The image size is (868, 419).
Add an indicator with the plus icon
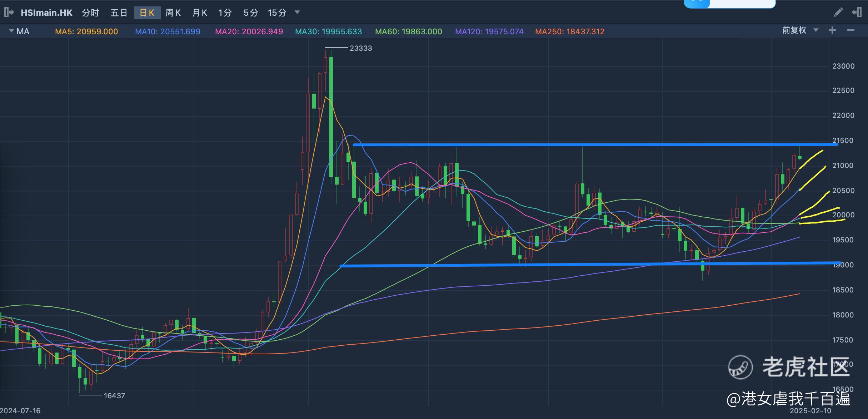pyautogui.click(x=832, y=30)
